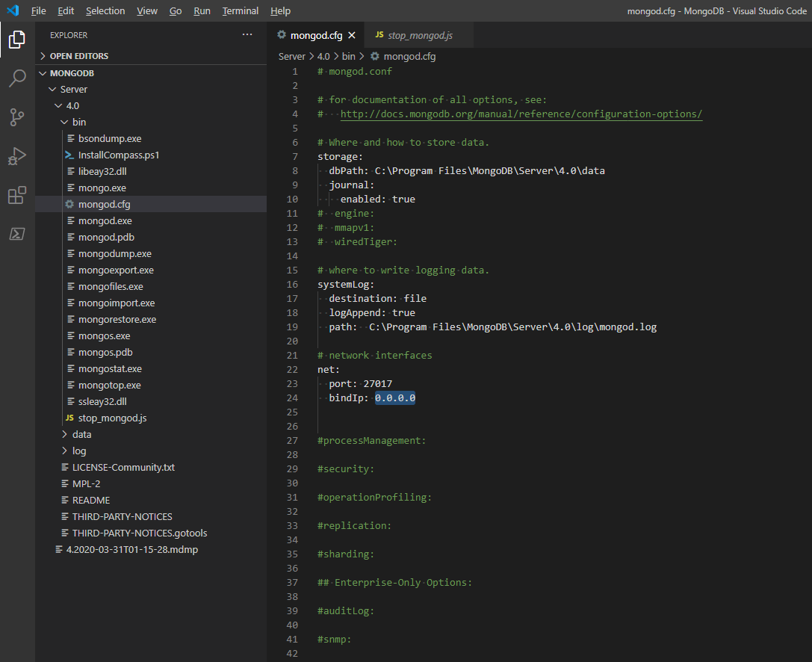Open the 4.2020-03-31T01-15-28.mdmp file
Viewport: 812px width, 662px height.
[151, 550]
